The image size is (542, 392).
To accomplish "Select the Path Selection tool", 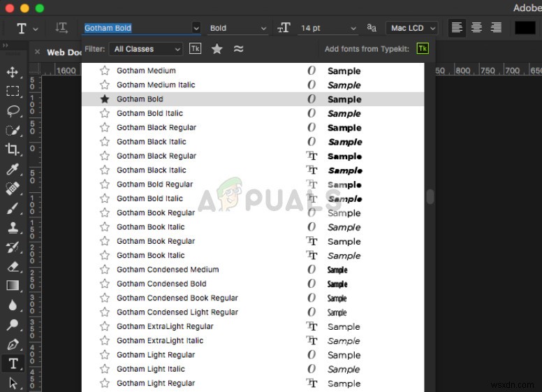I will (x=13, y=383).
